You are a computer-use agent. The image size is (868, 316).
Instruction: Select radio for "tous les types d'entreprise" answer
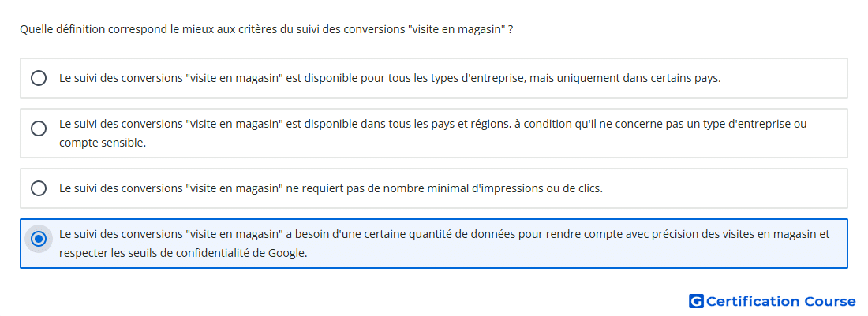[39, 78]
